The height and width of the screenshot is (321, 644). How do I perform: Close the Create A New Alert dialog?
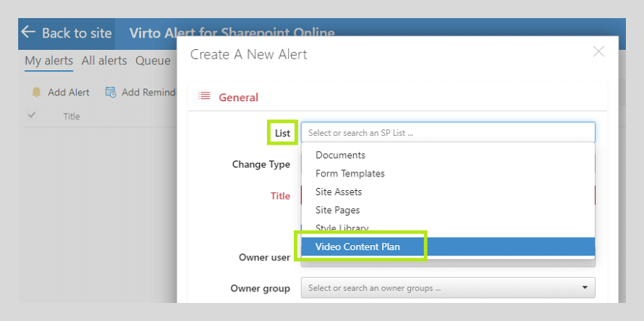[599, 52]
